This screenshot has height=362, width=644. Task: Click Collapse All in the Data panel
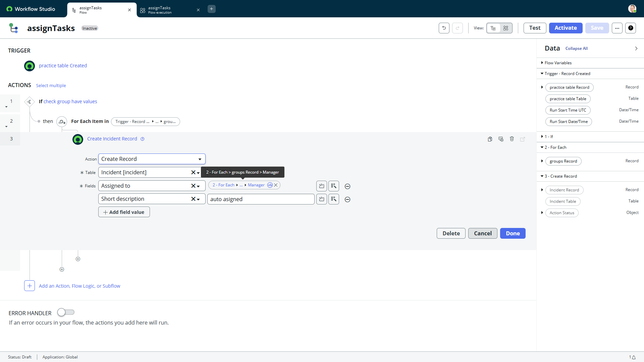coord(576,48)
